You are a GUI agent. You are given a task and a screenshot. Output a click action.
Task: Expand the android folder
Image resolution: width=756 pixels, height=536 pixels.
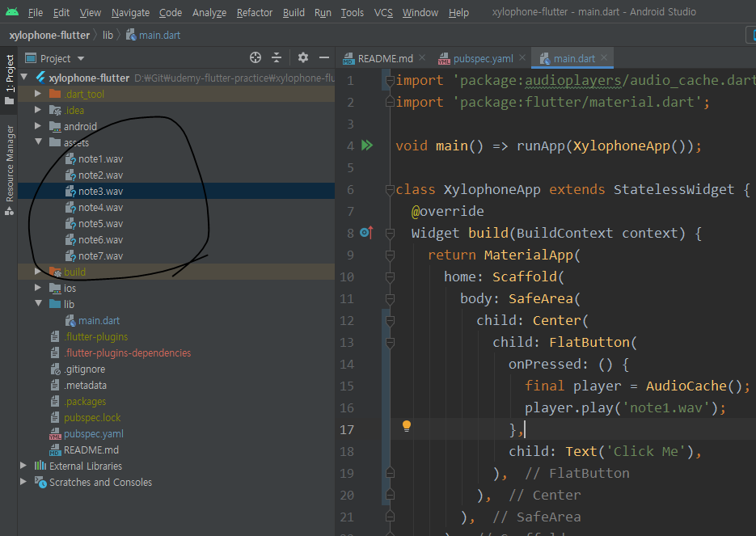tap(38, 126)
